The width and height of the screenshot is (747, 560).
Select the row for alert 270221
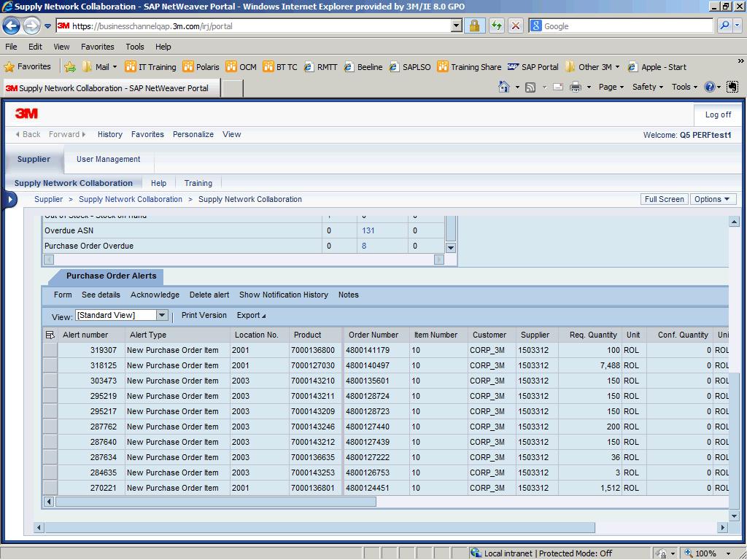click(x=50, y=488)
